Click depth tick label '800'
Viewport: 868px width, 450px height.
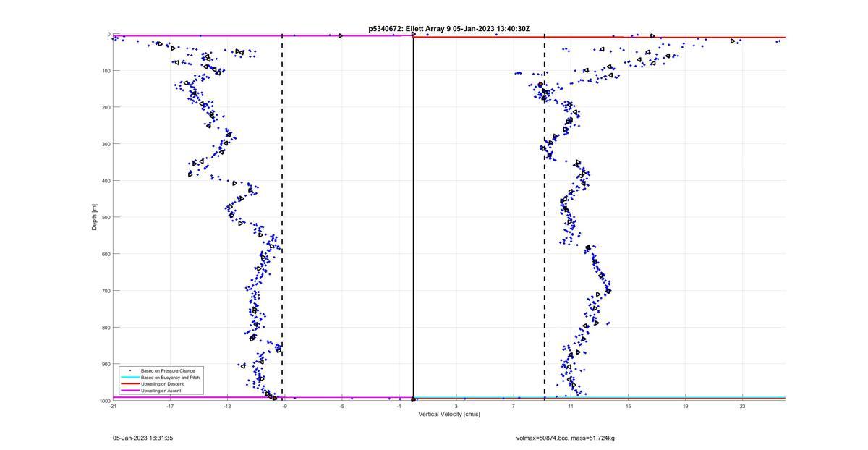click(105, 327)
